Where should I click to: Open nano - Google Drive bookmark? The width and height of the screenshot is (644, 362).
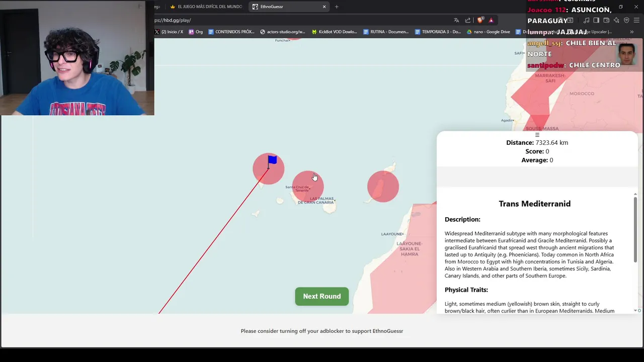tap(489, 32)
